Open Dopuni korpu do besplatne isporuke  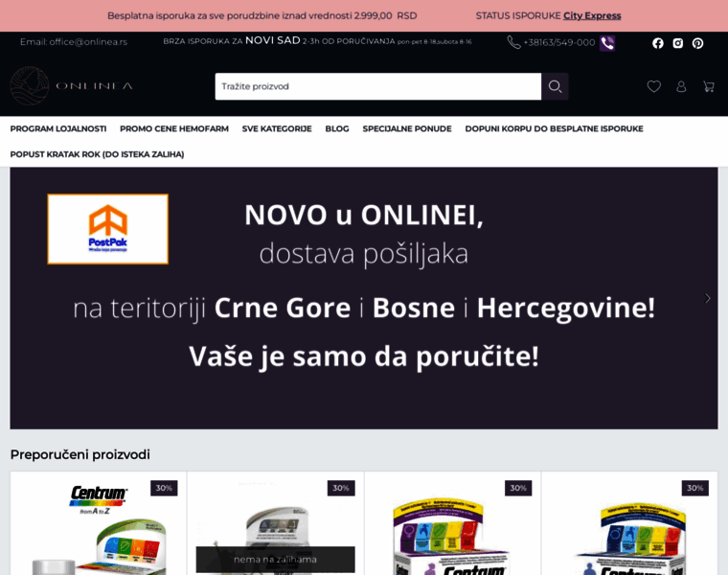click(554, 128)
